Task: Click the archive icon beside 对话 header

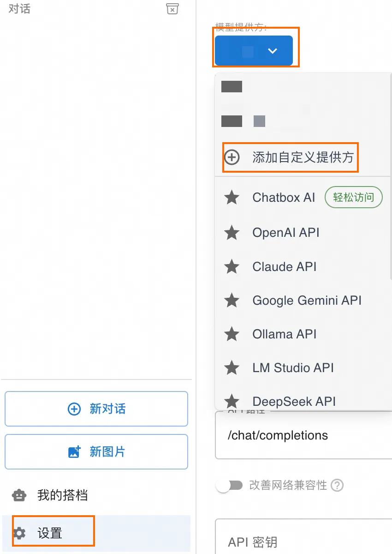Action: pos(172,9)
